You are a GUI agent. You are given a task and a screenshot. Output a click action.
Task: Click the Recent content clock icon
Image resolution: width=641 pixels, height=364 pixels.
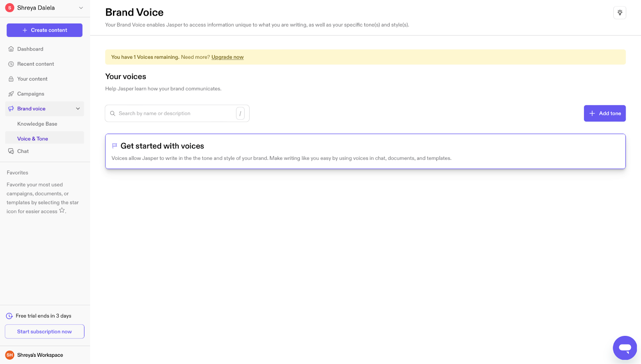11,64
